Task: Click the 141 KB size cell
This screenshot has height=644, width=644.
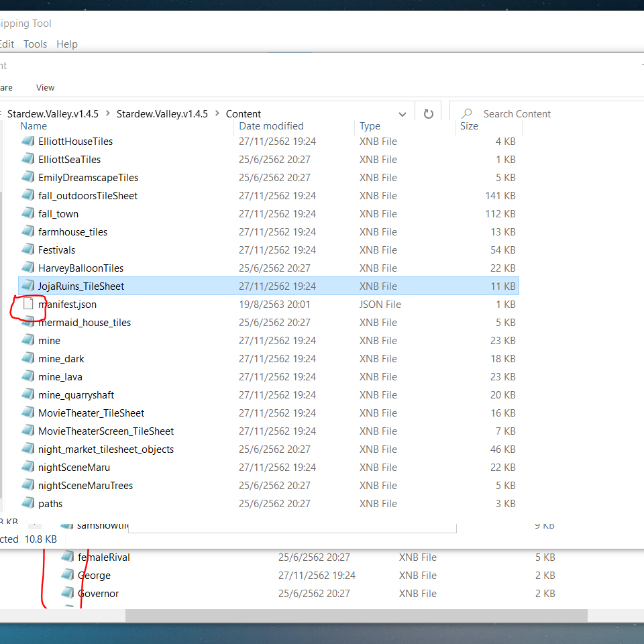Action: (x=500, y=195)
